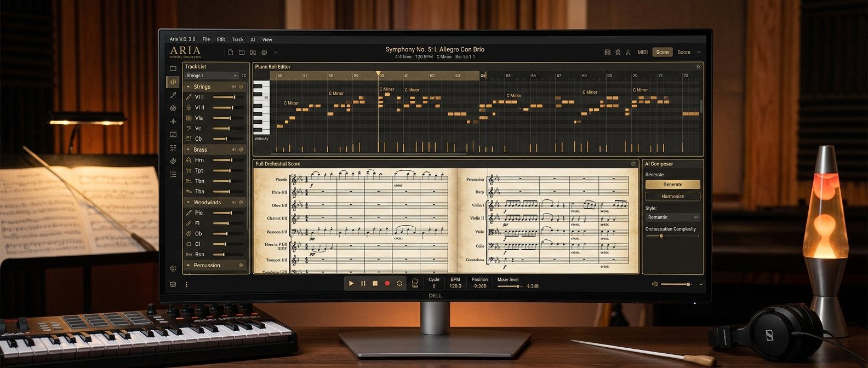Open Piano Roll Editor panel options
The image size is (868, 368).
click(698, 67)
